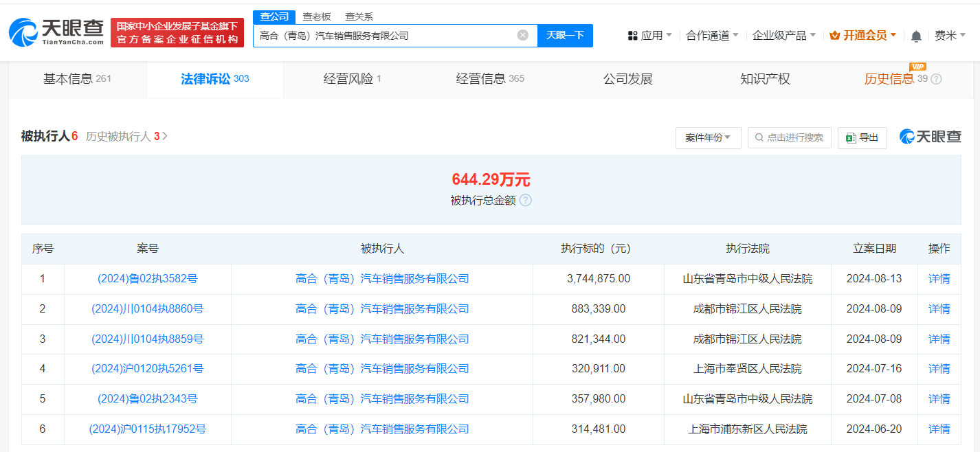This screenshot has width=980, height=452.
Task: Open the 案件年份 filter dropdown
Action: click(708, 137)
